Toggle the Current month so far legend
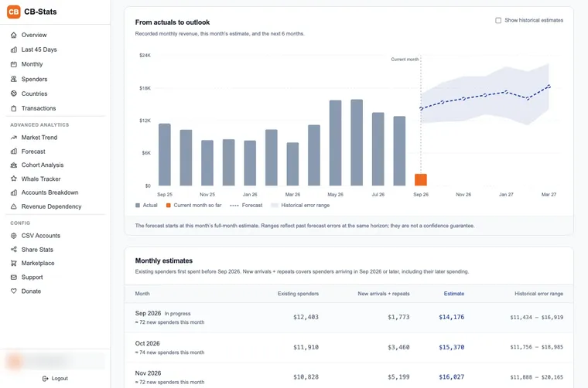This screenshot has width=588, height=388. point(194,206)
